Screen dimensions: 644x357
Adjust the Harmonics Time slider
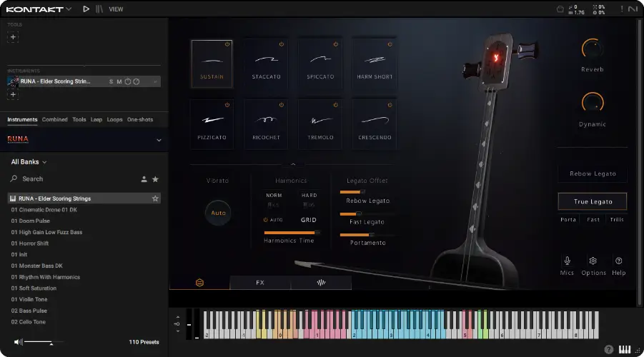pyautogui.click(x=292, y=233)
